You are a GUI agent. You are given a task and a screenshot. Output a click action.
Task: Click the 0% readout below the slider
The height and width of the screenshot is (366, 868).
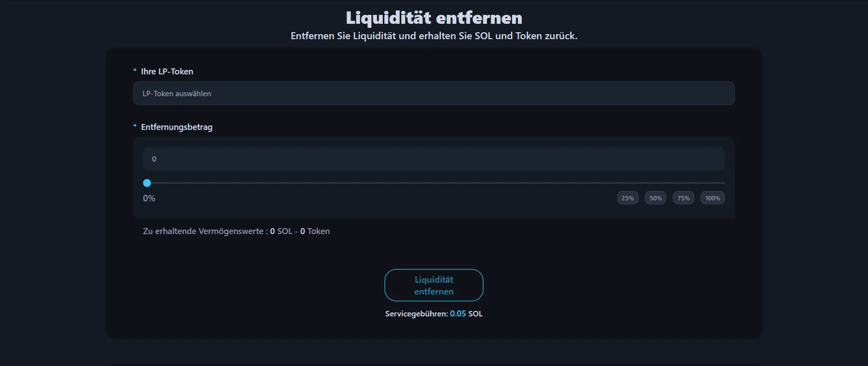pos(149,198)
